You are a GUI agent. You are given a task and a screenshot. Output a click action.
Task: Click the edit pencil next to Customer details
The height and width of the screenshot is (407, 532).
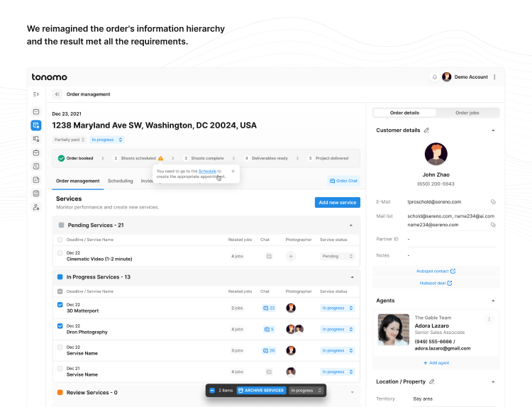click(426, 130)
